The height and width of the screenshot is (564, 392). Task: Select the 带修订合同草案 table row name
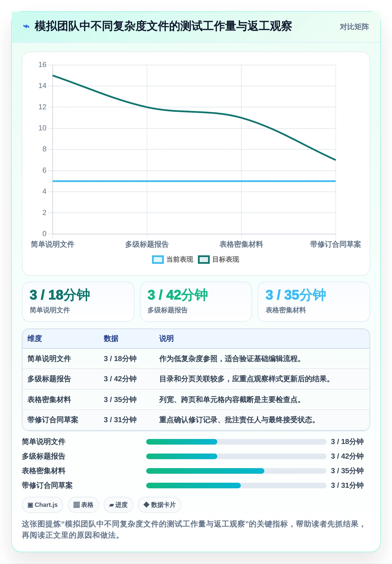point(53,420)
